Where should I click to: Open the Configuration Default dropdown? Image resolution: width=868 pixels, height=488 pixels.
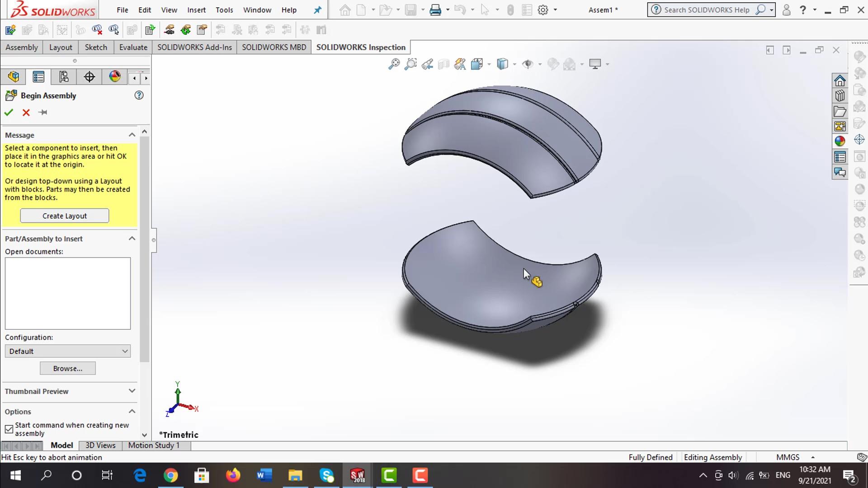[x=68, y=351]
